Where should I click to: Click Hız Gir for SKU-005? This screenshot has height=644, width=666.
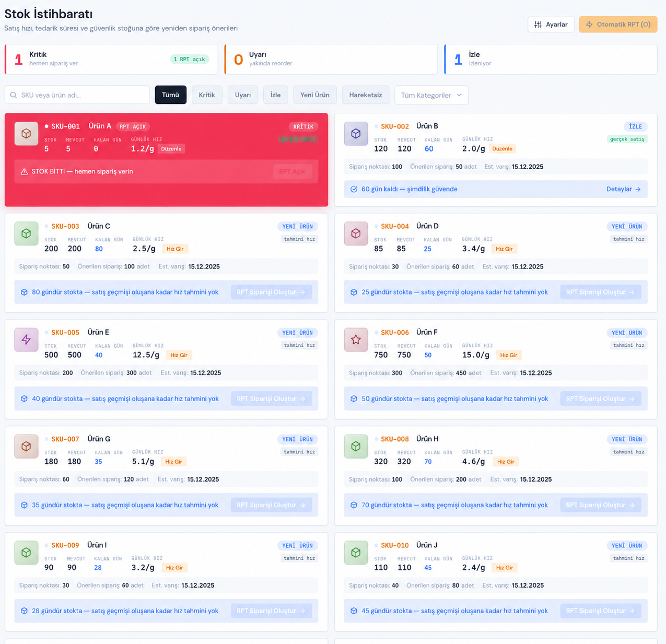point(179,355)
